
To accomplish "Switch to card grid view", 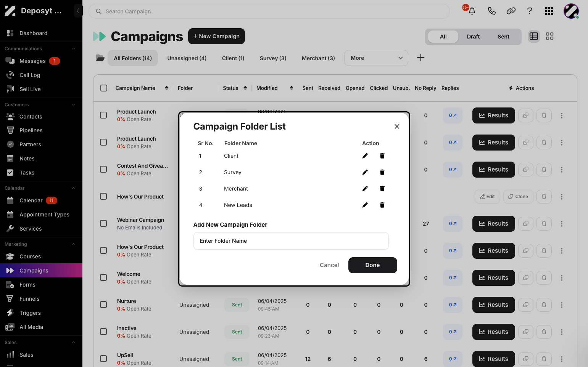I will [549, 36].
